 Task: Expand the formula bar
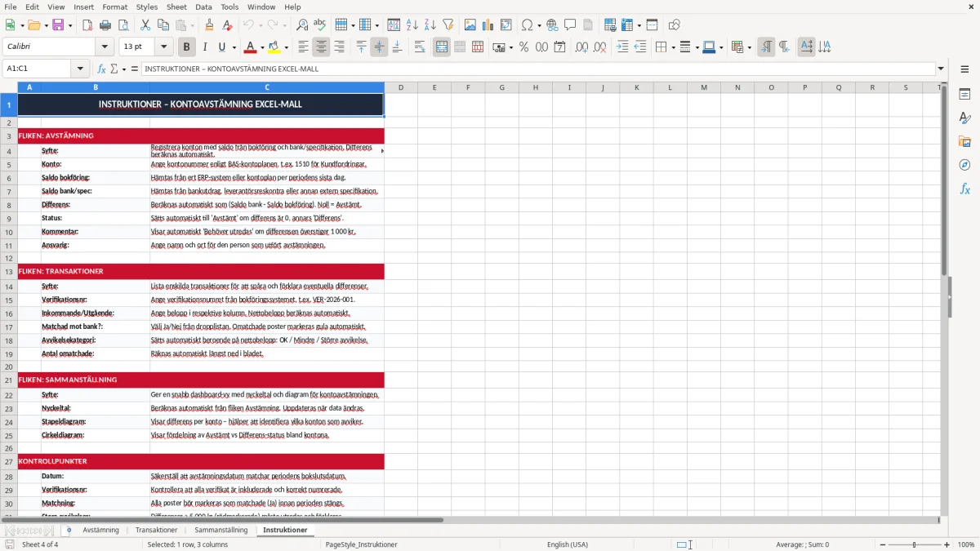point(941,69)
